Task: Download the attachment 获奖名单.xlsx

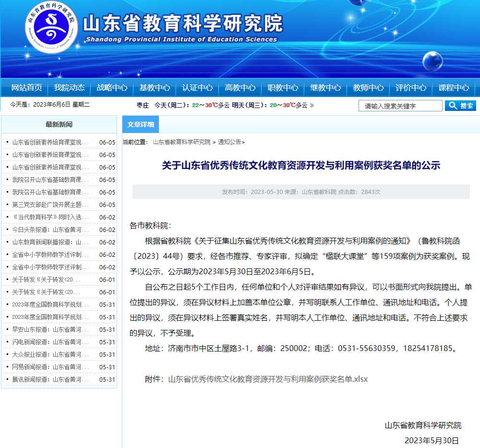Action: (268, 379)
